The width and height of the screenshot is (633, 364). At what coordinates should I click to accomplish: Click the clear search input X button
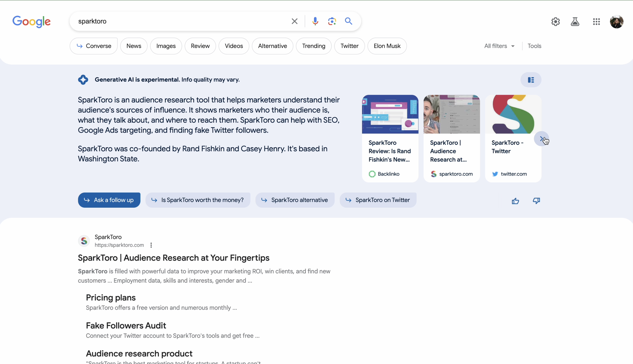coord(294,21)
